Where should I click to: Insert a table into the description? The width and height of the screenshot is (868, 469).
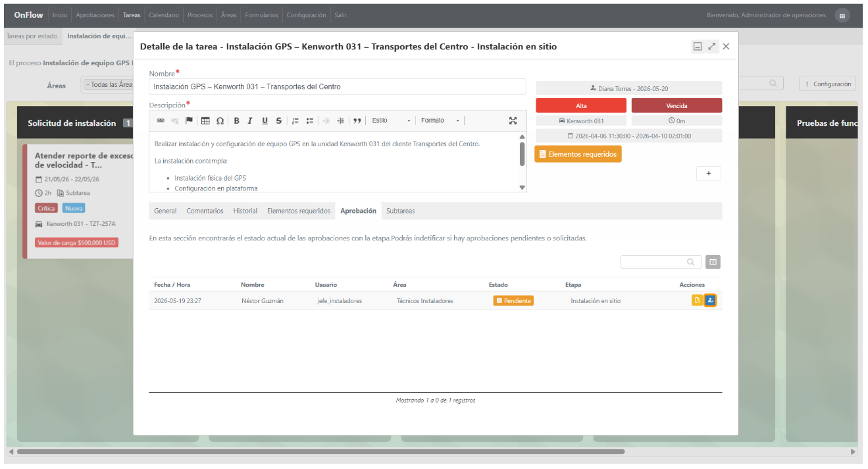[x=205, y=121]
